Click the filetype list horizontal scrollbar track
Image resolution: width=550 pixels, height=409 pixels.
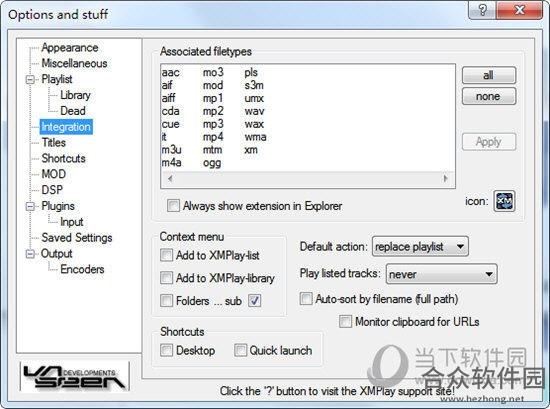(308, 178)
